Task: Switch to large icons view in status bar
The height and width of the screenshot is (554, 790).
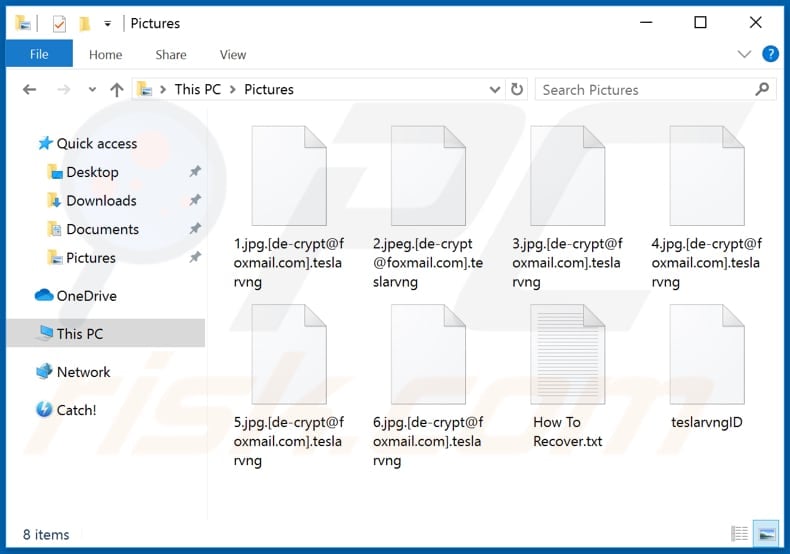Action: 765,534
